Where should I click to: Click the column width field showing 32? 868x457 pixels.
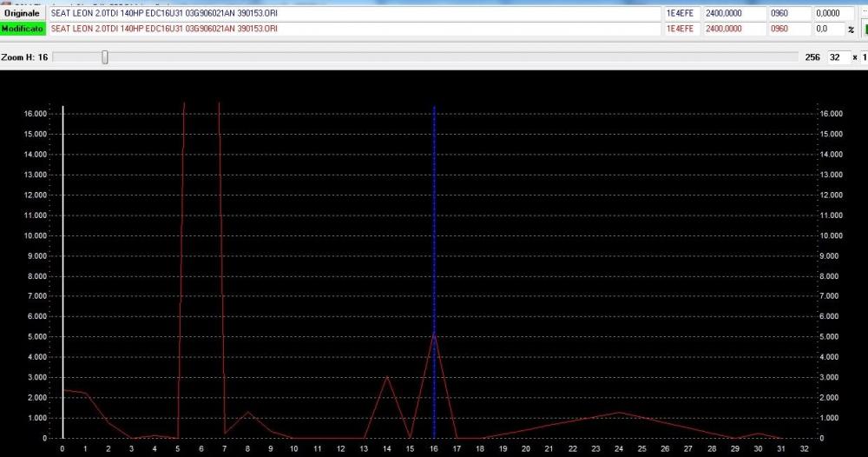(835, 57)
